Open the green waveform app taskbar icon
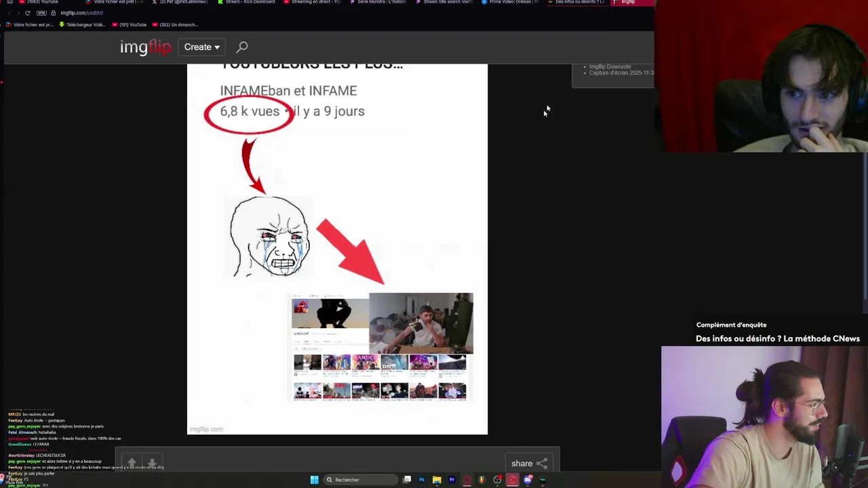The height and width of the screenshot is (488, 868). tap(542, 480)
